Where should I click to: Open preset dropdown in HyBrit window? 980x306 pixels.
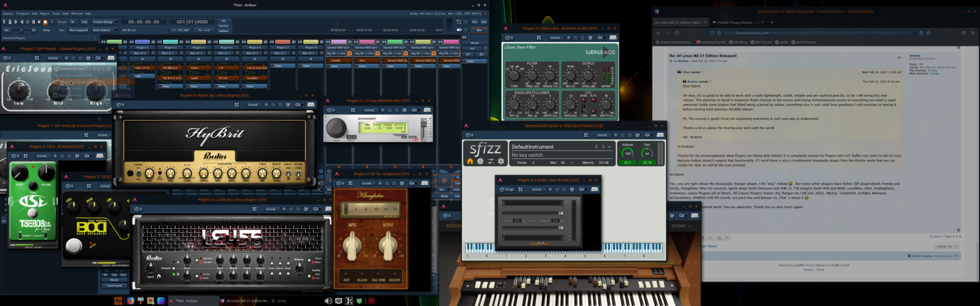tap(254, 105)
